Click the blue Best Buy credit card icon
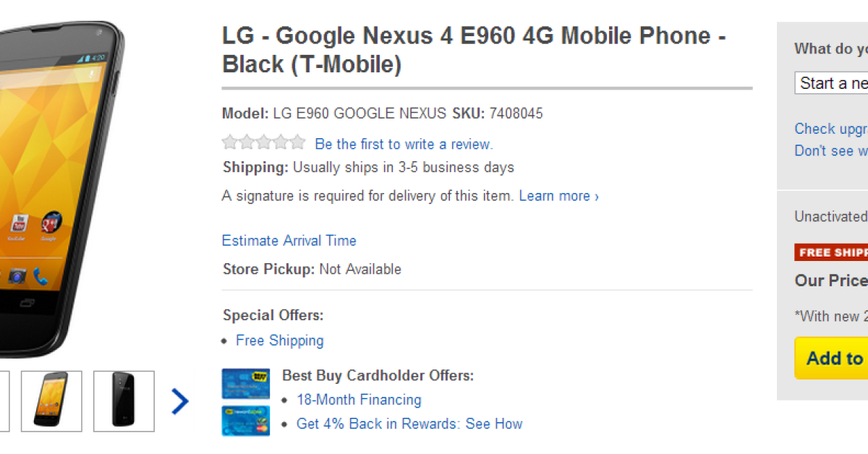Viewport: 868px width, 454px height. 246,384
